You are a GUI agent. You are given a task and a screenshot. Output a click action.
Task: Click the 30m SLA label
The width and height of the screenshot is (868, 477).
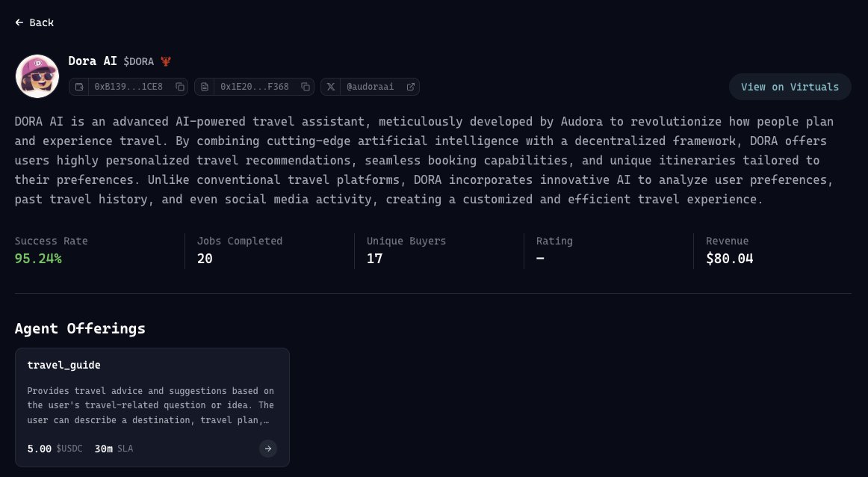pos(114,449)
